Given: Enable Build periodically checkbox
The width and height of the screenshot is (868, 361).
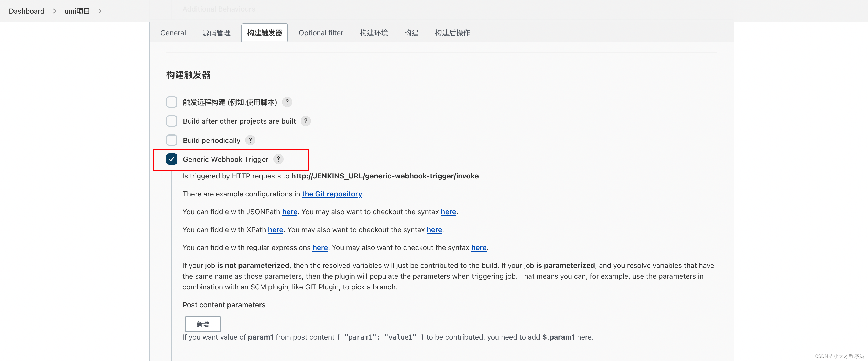Looking at the screenshot, I should pos(171,140).
